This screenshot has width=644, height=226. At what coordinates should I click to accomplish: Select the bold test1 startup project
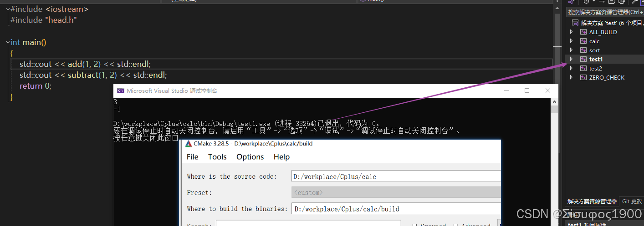(x=596, y=60)
